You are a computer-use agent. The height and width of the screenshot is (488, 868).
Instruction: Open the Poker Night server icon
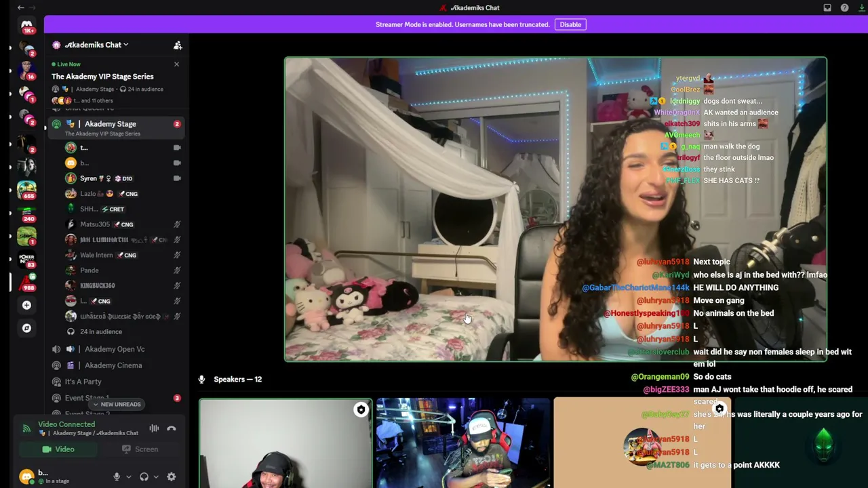(26, 260)
